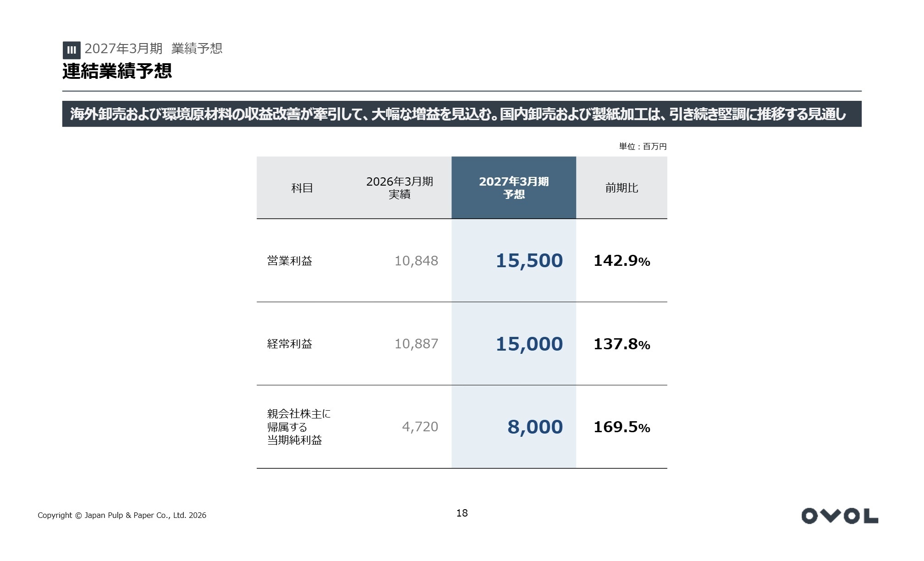Click the value 10,848

click(x=416, y=261)
